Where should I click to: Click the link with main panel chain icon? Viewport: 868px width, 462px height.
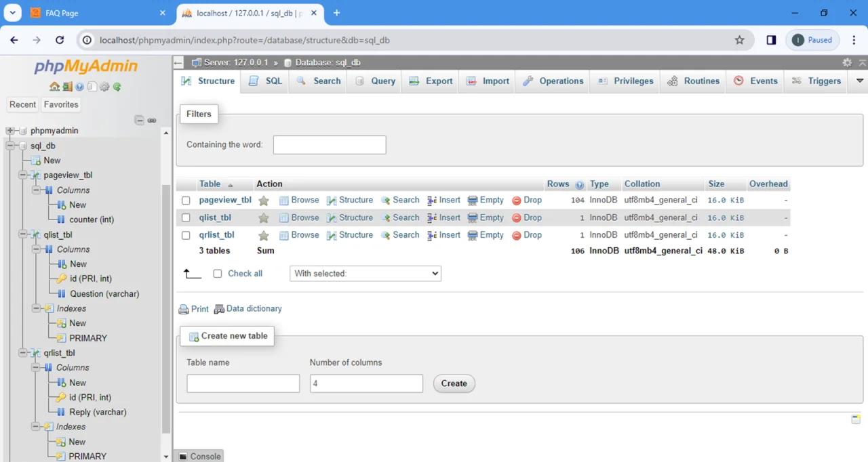(x=152, y=121)
